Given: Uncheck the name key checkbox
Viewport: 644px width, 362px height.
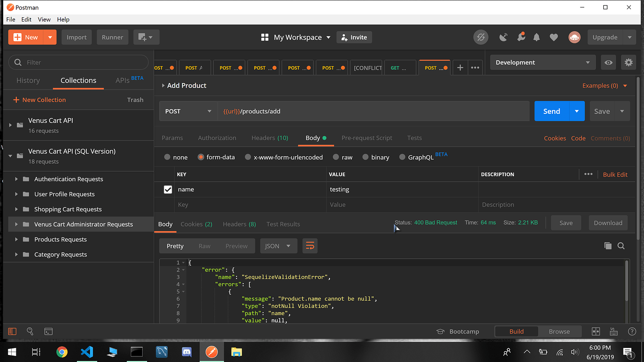Looking at the screenshot, I should [x=168, y=189].
